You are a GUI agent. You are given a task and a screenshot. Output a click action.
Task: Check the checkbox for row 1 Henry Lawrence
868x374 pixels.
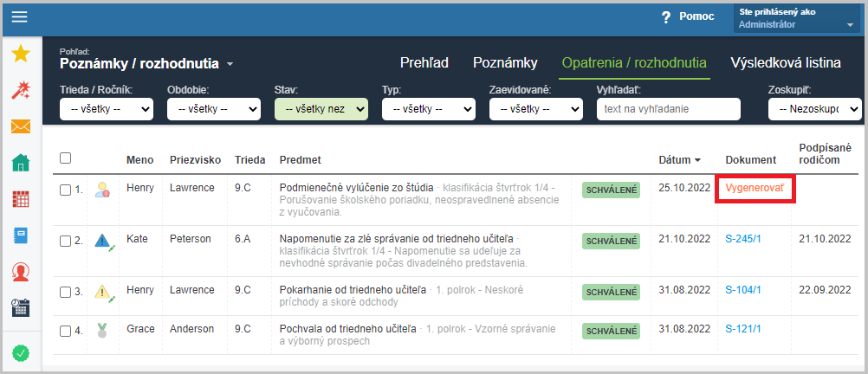coord(65,190)
